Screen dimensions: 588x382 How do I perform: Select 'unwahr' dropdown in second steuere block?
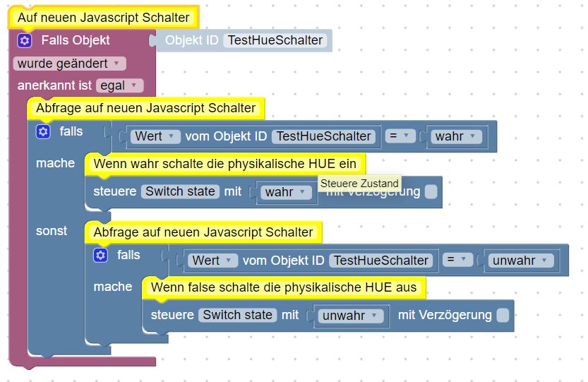click(350, 316)
